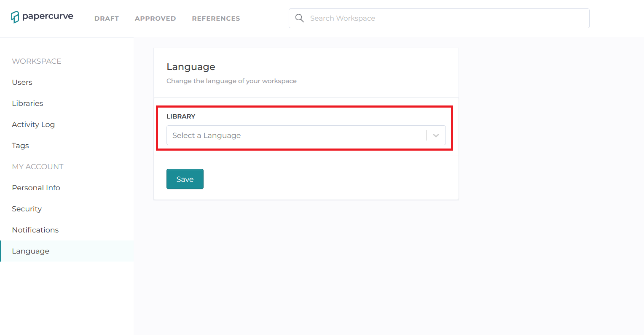
Task: Open the REFERENCES tab
Action: (x=216, y=18)
